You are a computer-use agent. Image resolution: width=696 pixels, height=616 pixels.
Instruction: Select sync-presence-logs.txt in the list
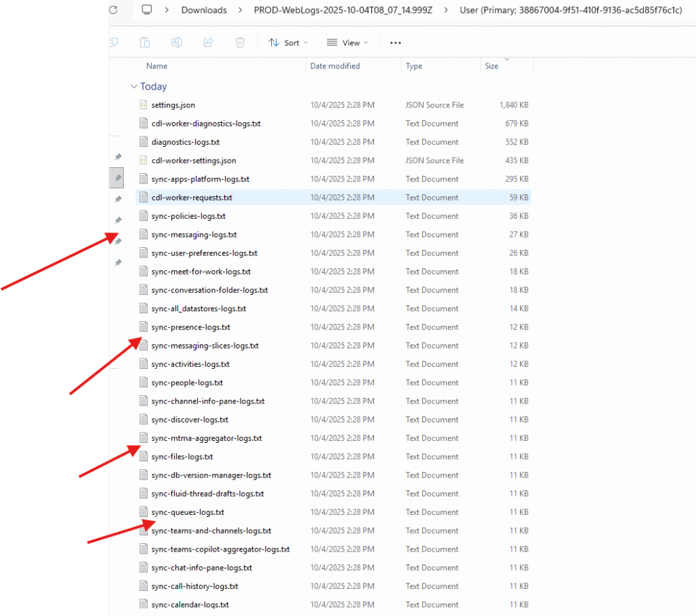click(190, 327)
